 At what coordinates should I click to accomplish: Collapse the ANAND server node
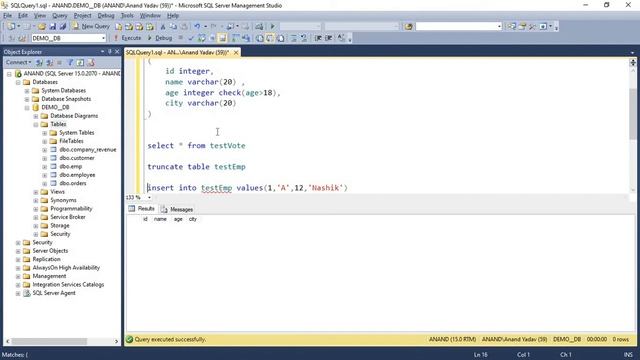pos(9,74)
